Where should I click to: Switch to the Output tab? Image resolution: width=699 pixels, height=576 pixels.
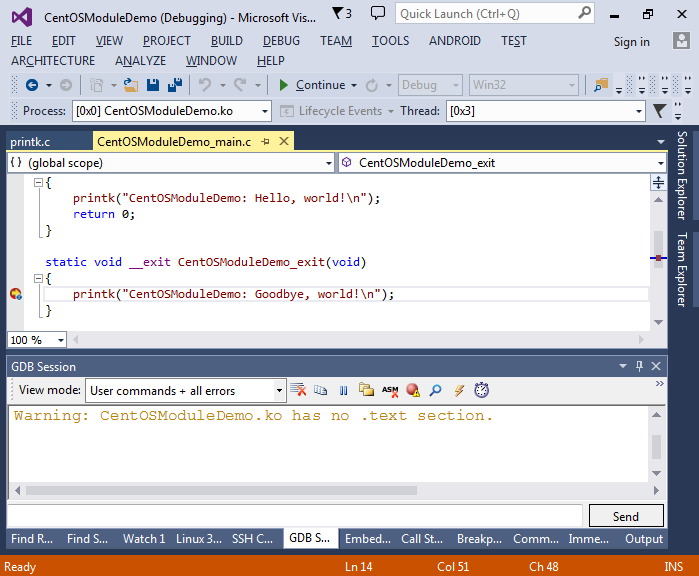(644, 539)
